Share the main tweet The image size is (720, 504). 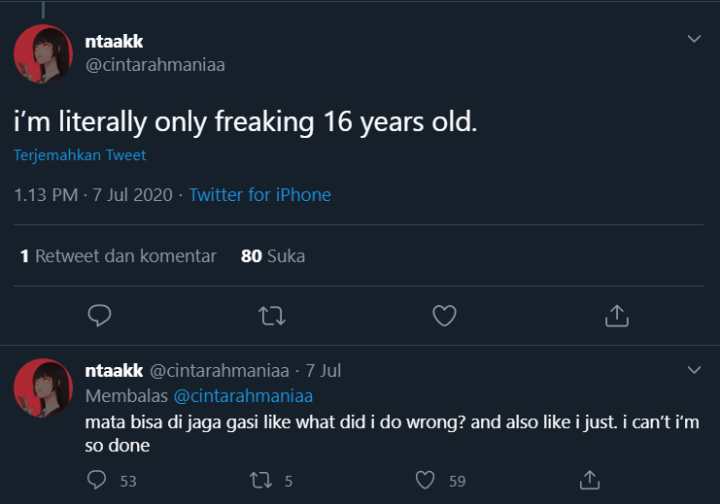(x=617, y=316)
